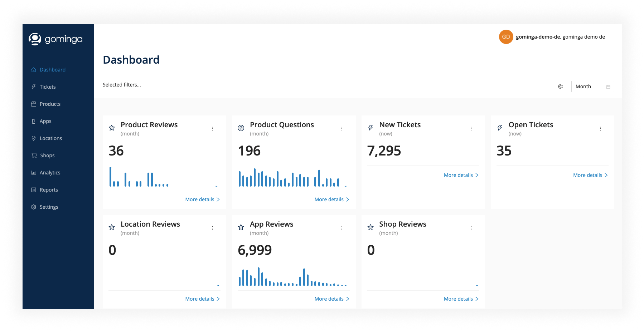The height and width of the screenshot is (331, 644).
Task: Open Analytics from the sidebar
Action: click(x=50, y=173)
